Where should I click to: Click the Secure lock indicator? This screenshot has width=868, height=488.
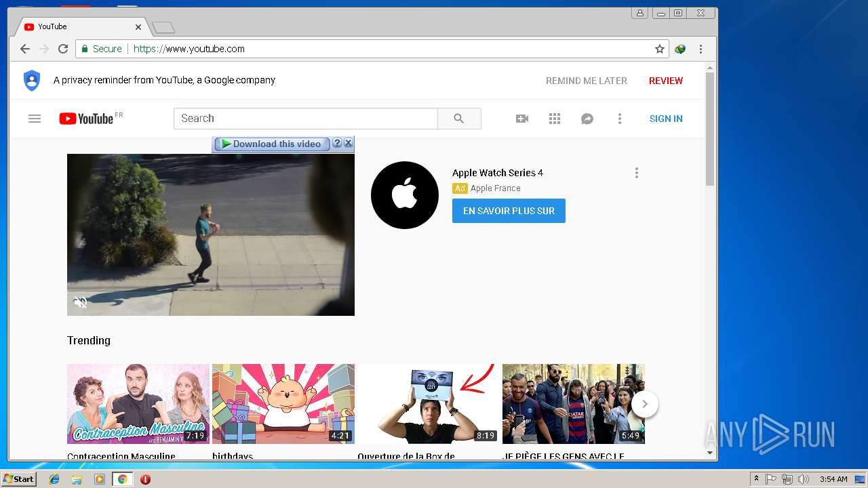pyautogui.click(x=102, y=49)
